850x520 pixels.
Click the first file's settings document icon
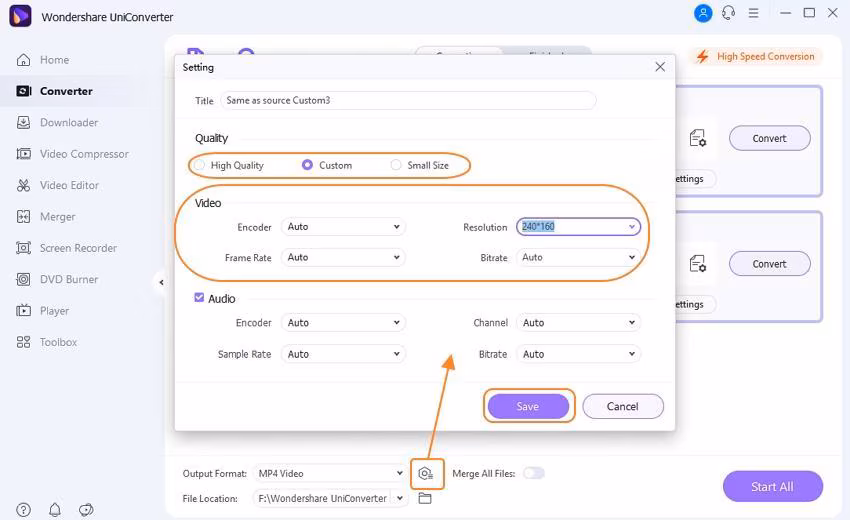coord(698,138)
